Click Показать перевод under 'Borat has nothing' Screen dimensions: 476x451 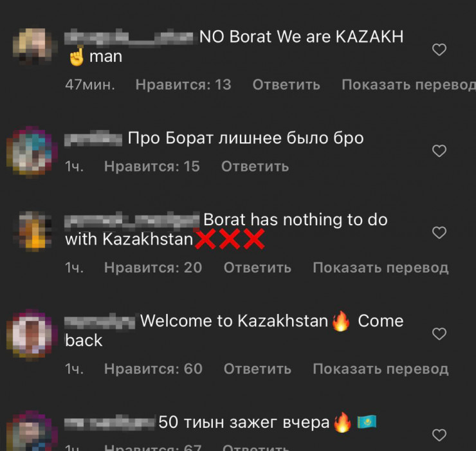(381, 268)
